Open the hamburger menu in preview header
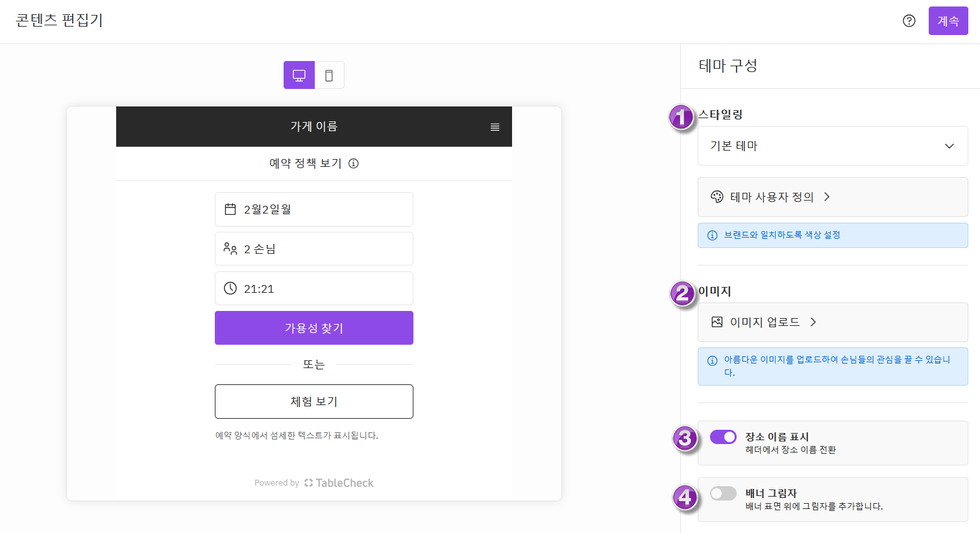Viewport: 980px width, 533px height. coord(495,127)
